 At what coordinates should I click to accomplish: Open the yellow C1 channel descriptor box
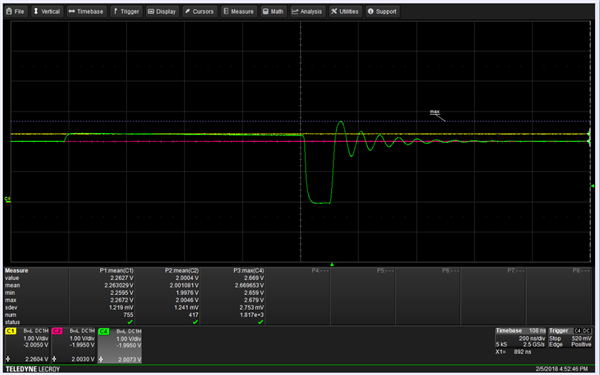point(27,345)
